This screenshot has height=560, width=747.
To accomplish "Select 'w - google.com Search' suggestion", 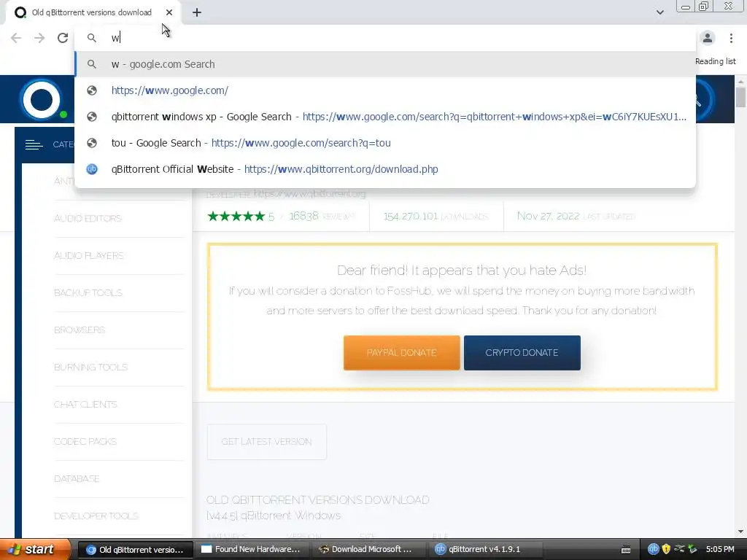I will click(385, 64).
